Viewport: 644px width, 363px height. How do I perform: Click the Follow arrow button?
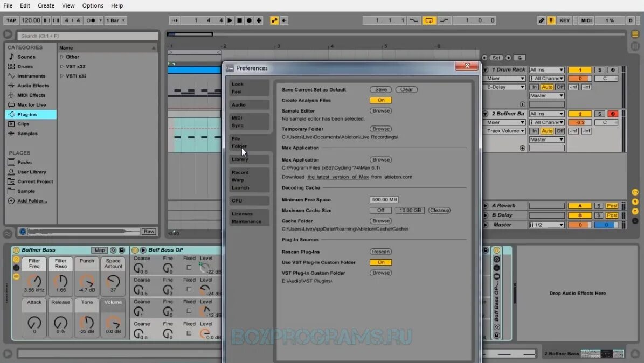point(175,20)
